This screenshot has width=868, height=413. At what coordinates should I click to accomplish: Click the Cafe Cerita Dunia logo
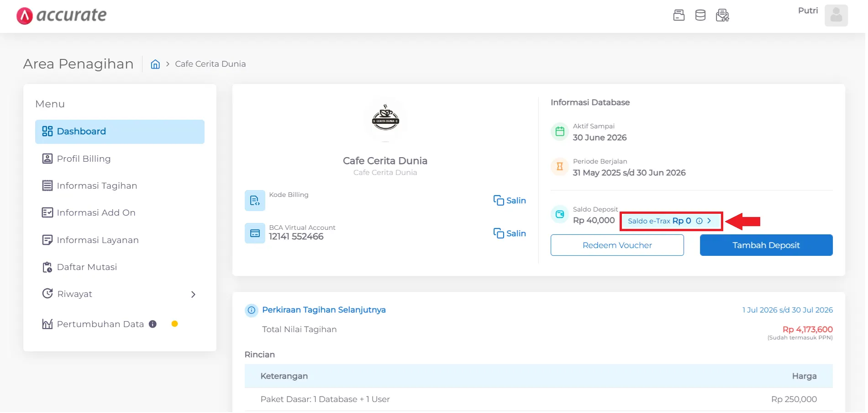coord(385,119)
